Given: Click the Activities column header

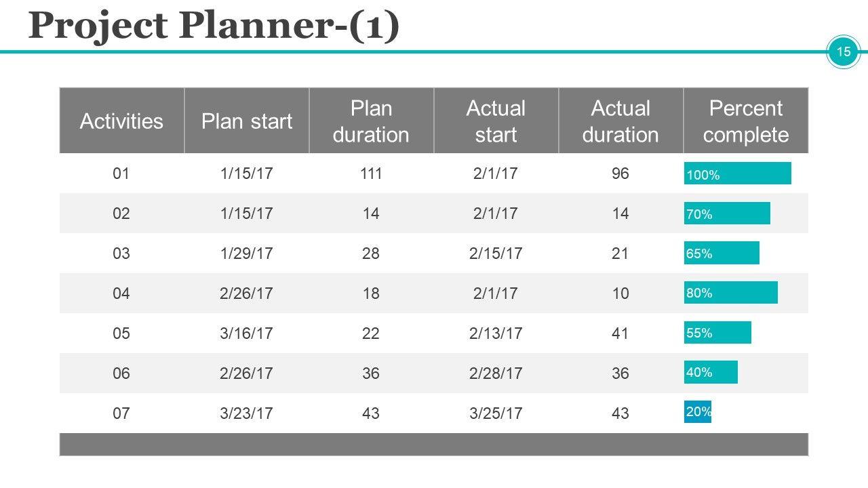Looking at the screenshot, I should pyautogui.click(x=121, y=121).
